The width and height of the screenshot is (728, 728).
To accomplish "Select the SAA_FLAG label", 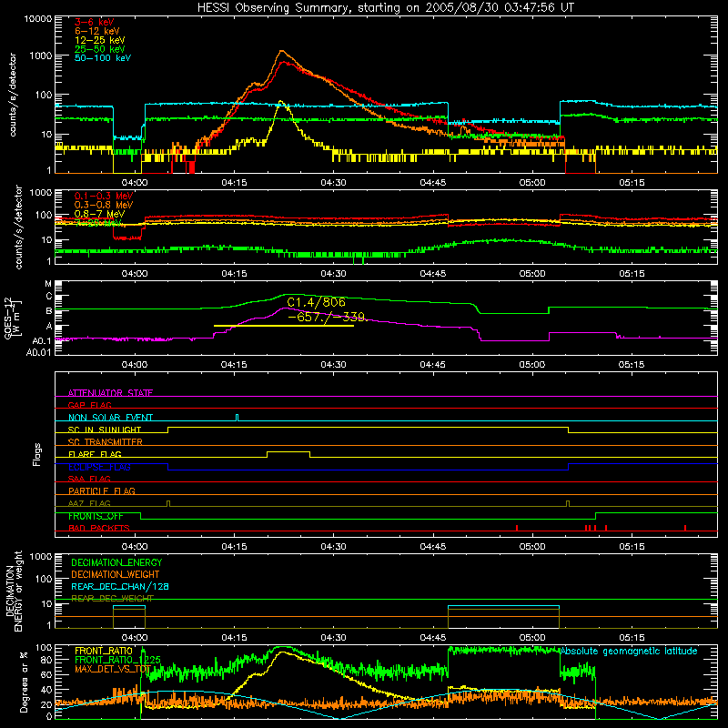I will [89, 479].
